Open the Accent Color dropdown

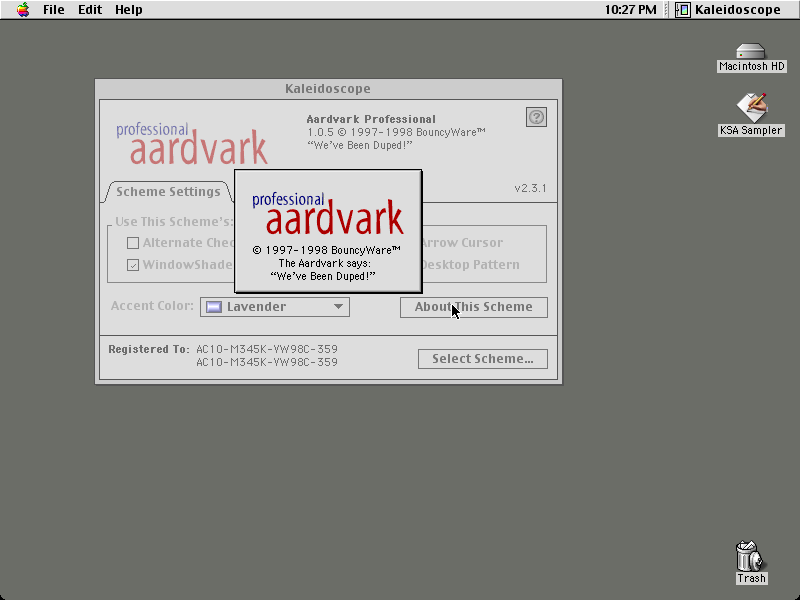[x=274, y=307]
